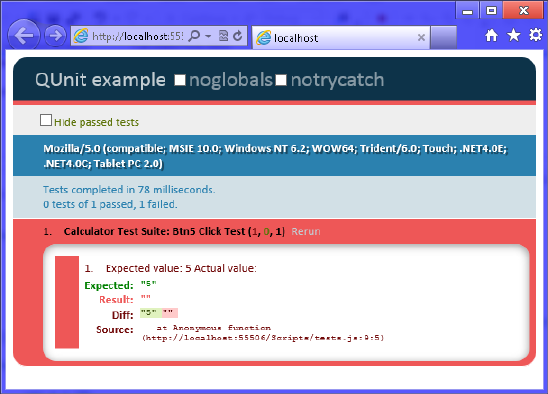Click the QUnit example heading
Viewport: 548px width, 394px height.
[x=100, y=80]
